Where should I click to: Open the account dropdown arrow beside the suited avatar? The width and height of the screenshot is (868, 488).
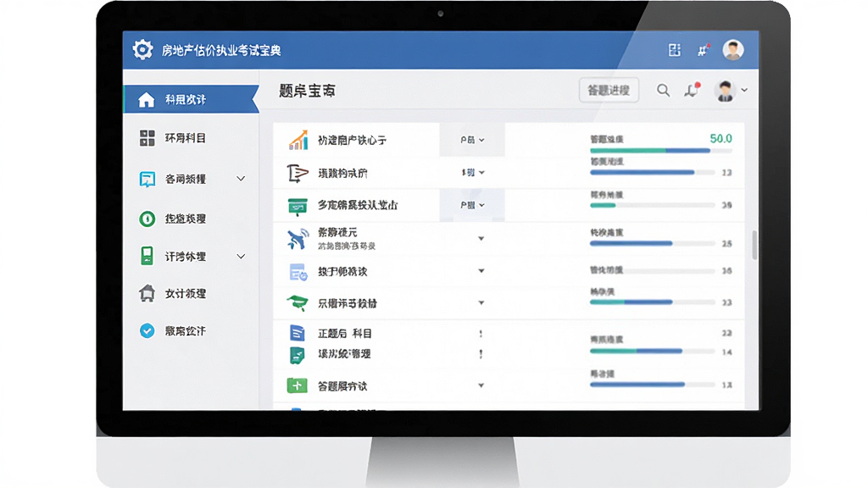coord(744,90)
